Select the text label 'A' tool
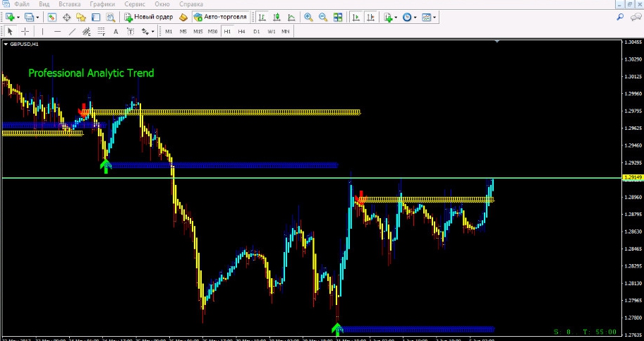This screenshot has width=644, height=341. pyautogui.click(x=115, y=31)
